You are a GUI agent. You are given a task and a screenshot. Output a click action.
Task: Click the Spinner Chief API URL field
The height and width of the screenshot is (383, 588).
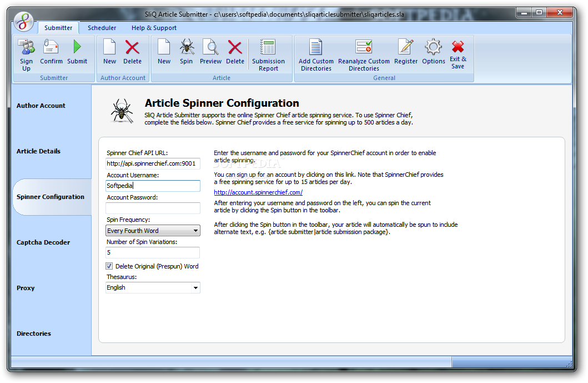(x=153, y=163)
